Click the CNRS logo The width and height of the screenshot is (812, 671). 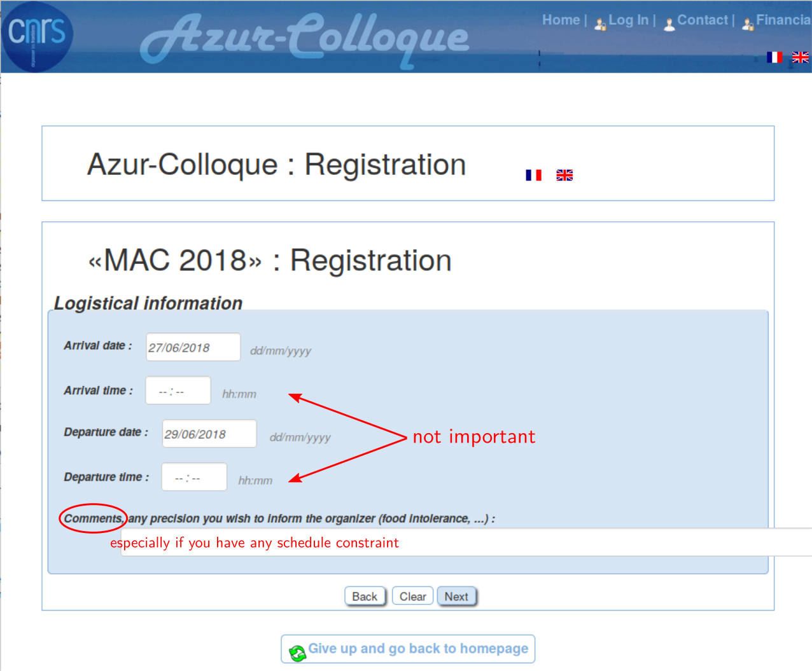click(38, 36)
